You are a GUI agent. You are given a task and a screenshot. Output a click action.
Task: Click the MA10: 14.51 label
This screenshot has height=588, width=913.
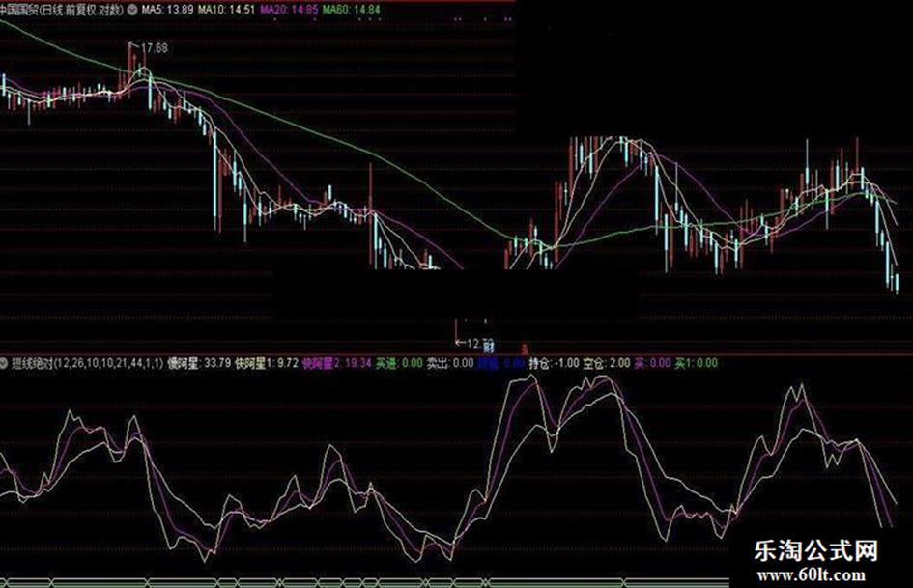[x=226, y=10]
